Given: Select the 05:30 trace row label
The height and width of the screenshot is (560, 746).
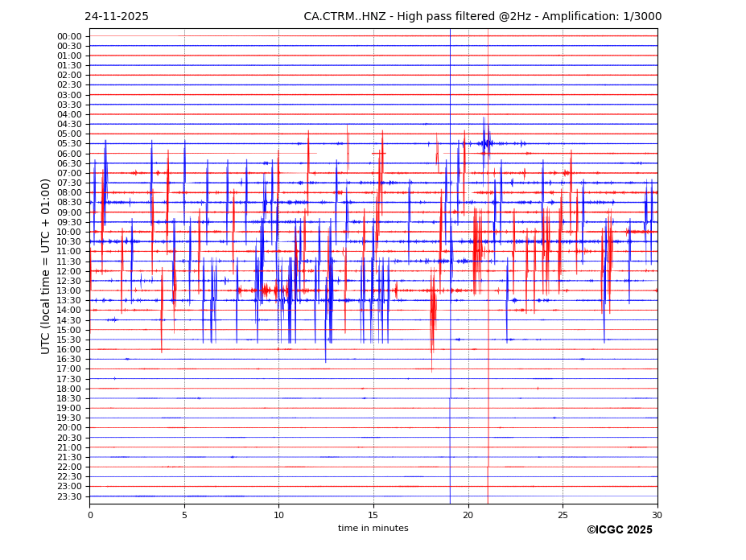Looking at the screenshot, I should coord(69,144).
